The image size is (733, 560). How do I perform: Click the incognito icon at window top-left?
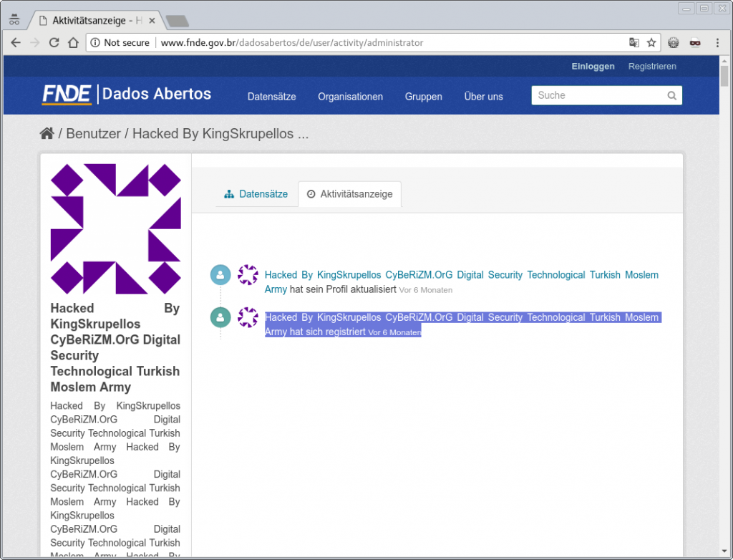pos(14,19)
